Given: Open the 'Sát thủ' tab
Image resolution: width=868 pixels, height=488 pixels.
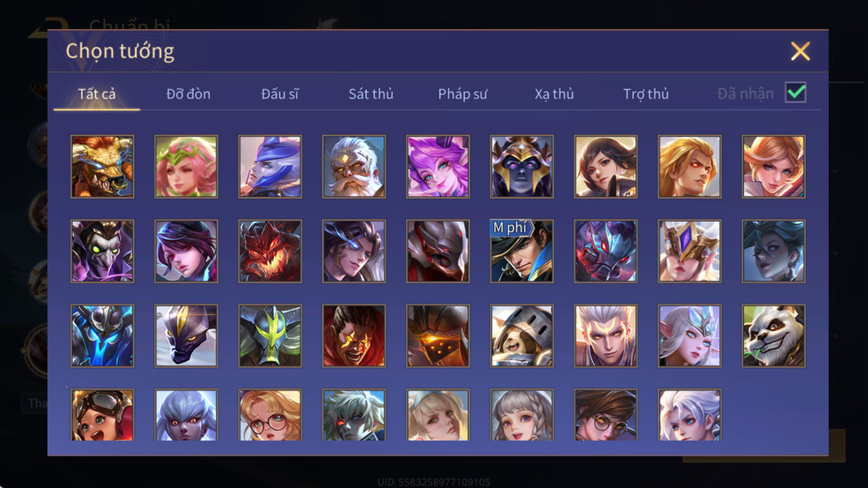Looking at the screenshot, I should [371, 94].
